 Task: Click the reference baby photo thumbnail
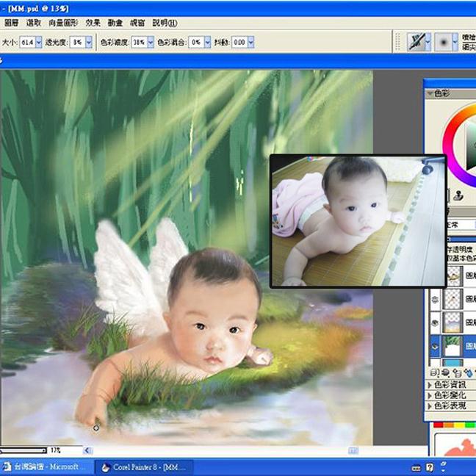(357, 220)
